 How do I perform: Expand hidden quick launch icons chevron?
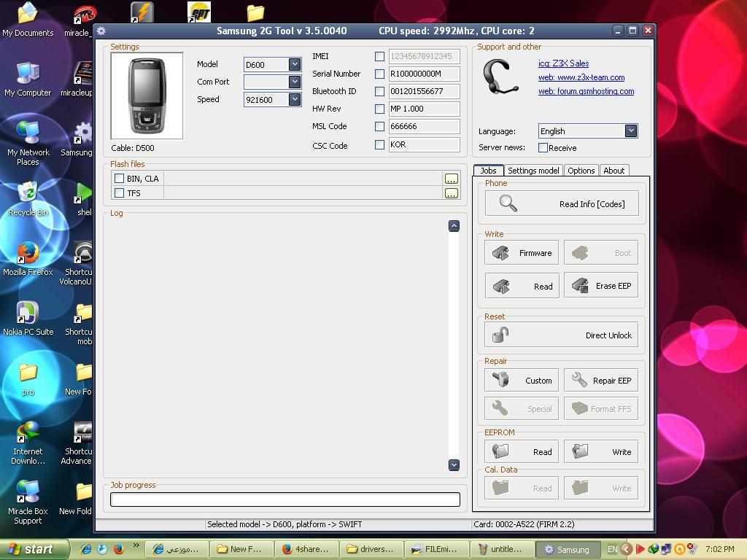(136, 545)
